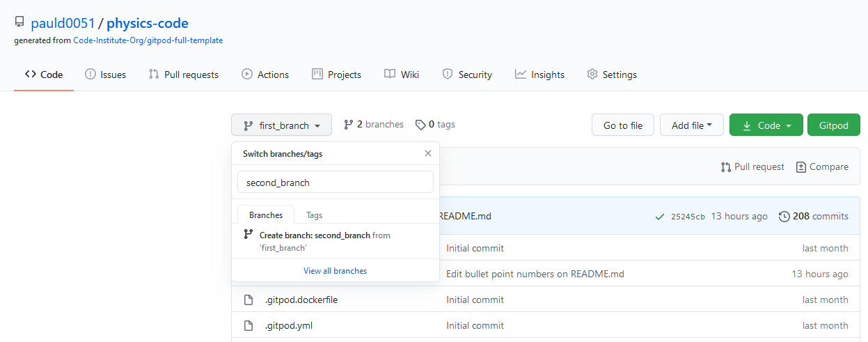Create branch second_branch from first_branch
Viewport: 868px width, 342px height.
336,241
